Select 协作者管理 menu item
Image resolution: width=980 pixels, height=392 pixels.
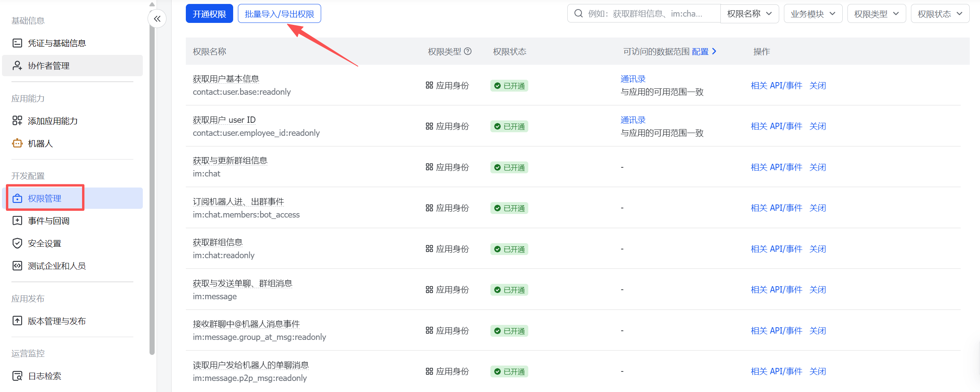[49, 66]
